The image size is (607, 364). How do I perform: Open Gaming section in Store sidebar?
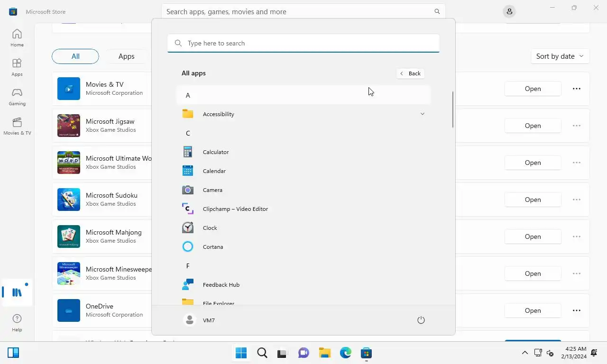tap(17, 97)
